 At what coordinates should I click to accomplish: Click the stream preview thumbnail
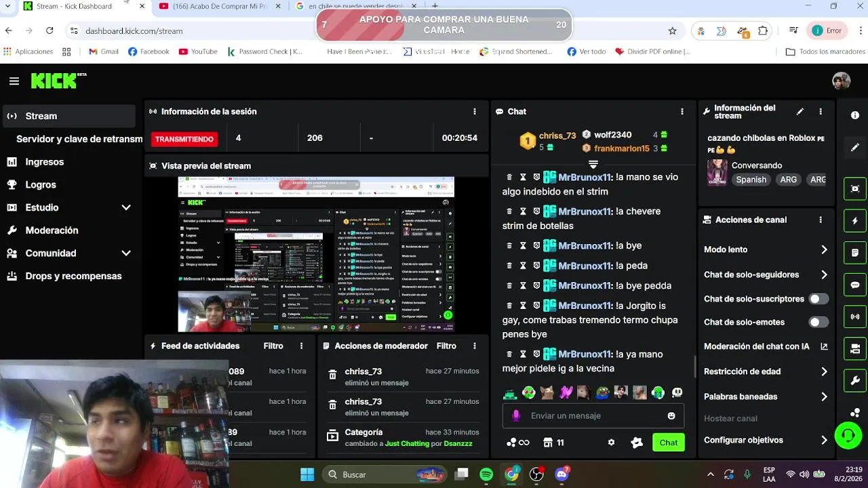(x=316, y=254)
